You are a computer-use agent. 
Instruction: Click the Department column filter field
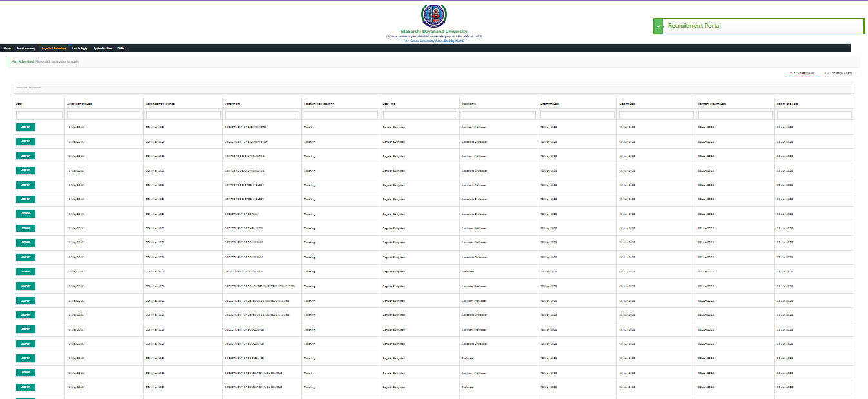[x=262, y=115]
